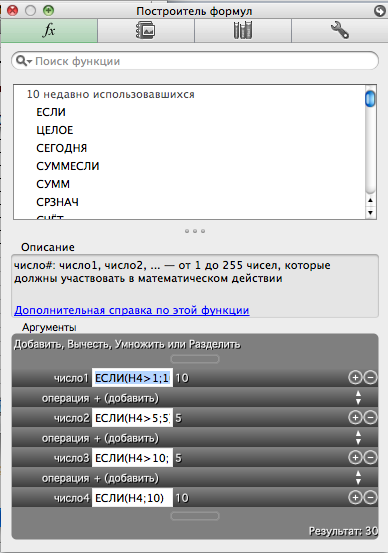The height and width of the screenshot is (553, 388).
Task: Select the ЦЕЛОЕ function
Action: 55,130
